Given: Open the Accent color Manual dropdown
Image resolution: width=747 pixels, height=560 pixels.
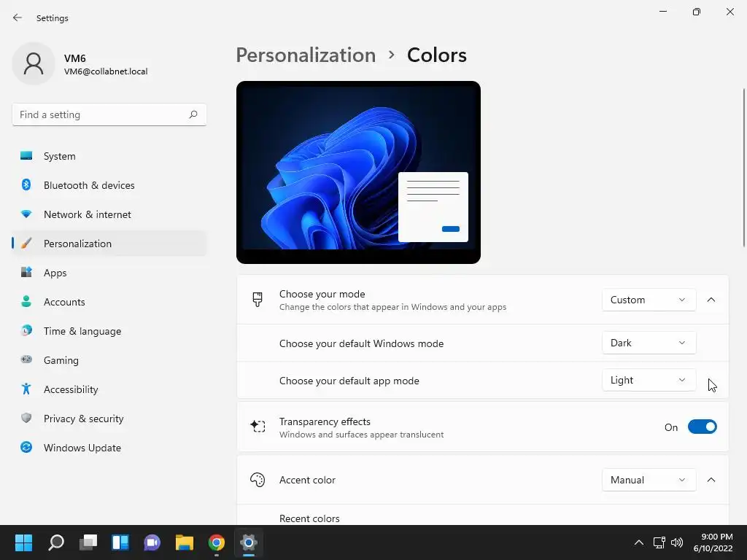Looking at the screenshot, I should 649,480.
